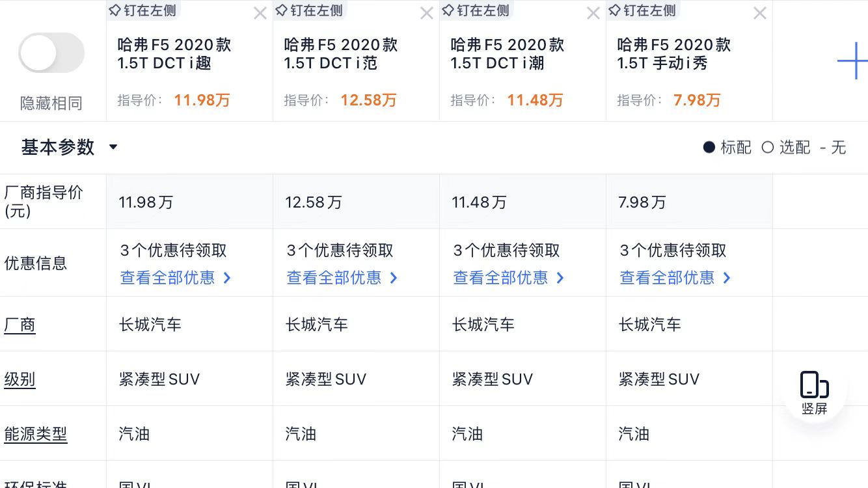Click the 能源类型 row label
The width and height of the screenshot is (868, 488).
pos(36,433)
